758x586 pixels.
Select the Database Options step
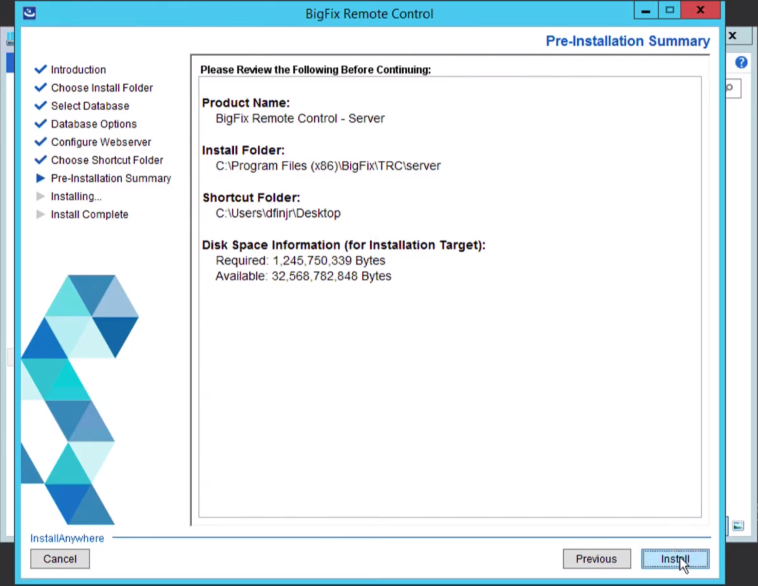pos(94,124)
